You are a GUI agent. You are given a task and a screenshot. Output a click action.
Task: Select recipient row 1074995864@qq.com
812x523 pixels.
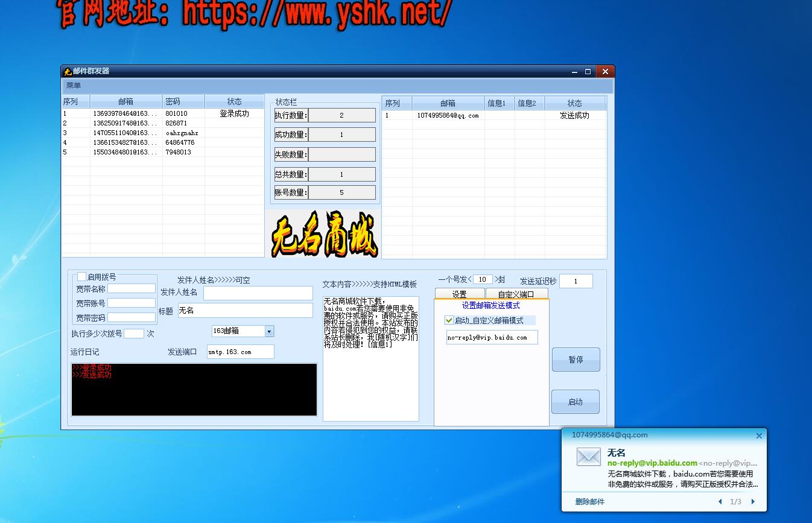(x=494, y=115)
